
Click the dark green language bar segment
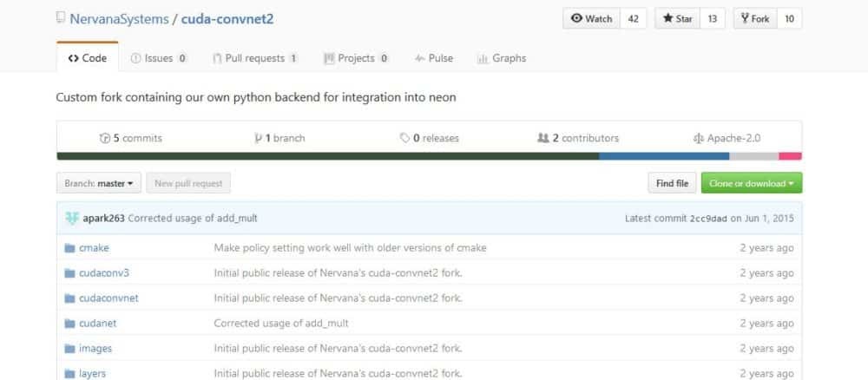pos(327,156)
